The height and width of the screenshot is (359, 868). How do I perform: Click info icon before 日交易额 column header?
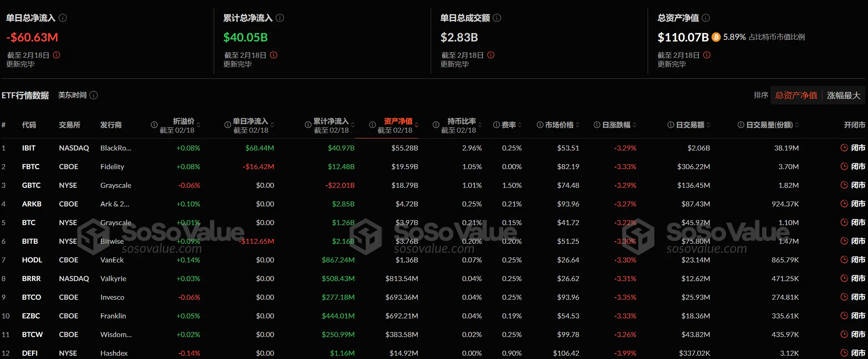tap(671, 125)
